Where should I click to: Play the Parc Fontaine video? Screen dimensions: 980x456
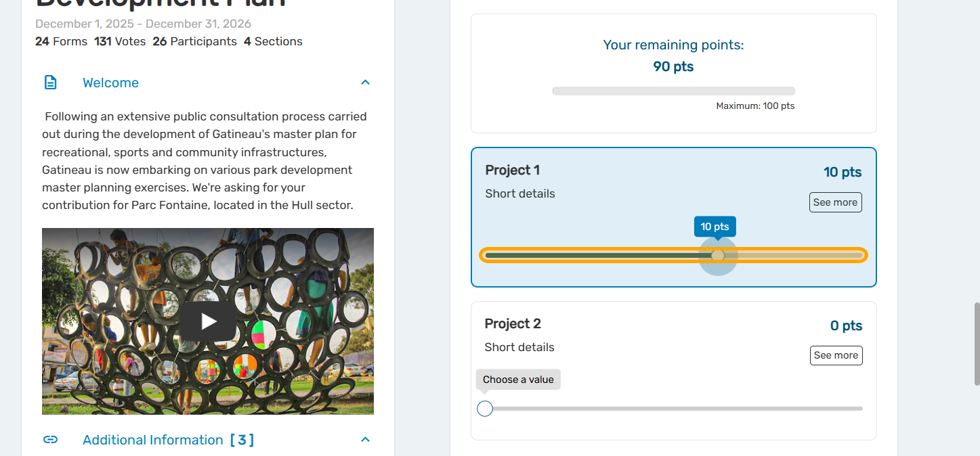click(208, 321)
